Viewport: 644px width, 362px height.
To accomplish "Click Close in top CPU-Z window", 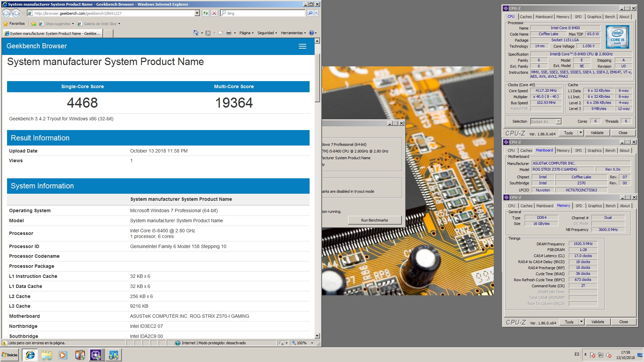I will pyautogui.click(x=623, y=133).
